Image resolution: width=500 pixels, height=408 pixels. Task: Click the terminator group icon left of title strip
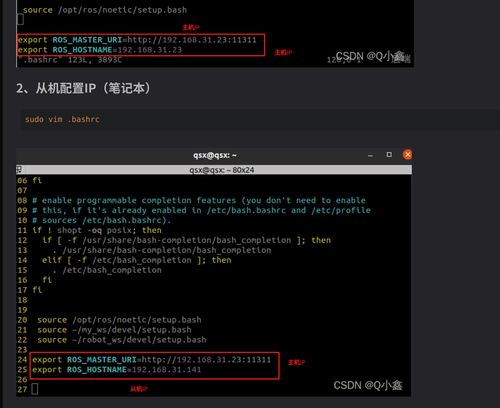tap(19, 170)
